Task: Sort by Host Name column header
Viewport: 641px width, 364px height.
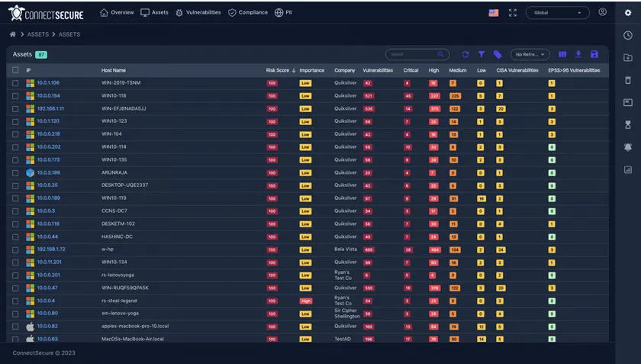Action: pyautogui.click(x=113, y=70)
